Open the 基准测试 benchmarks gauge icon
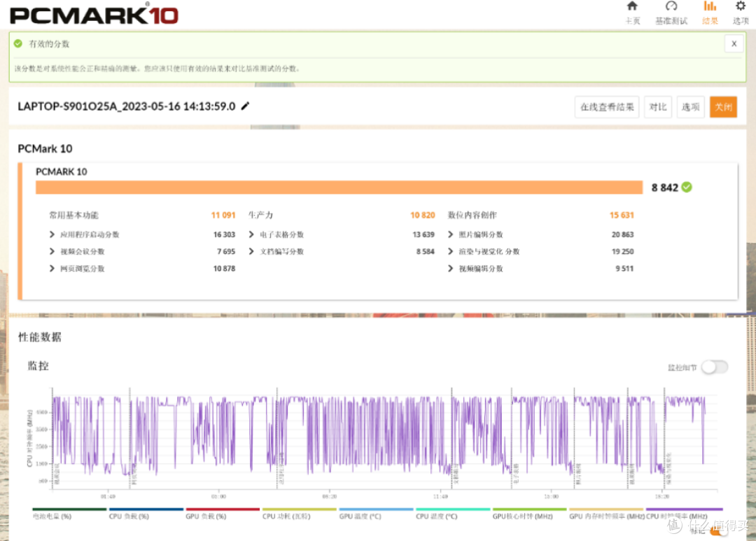 pos(671,6)
